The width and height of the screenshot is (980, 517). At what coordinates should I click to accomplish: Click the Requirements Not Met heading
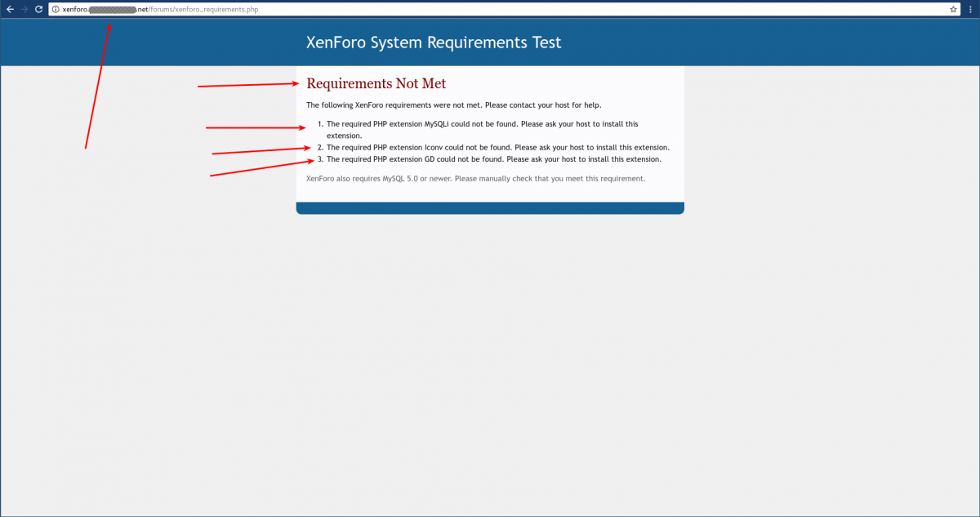376,83
